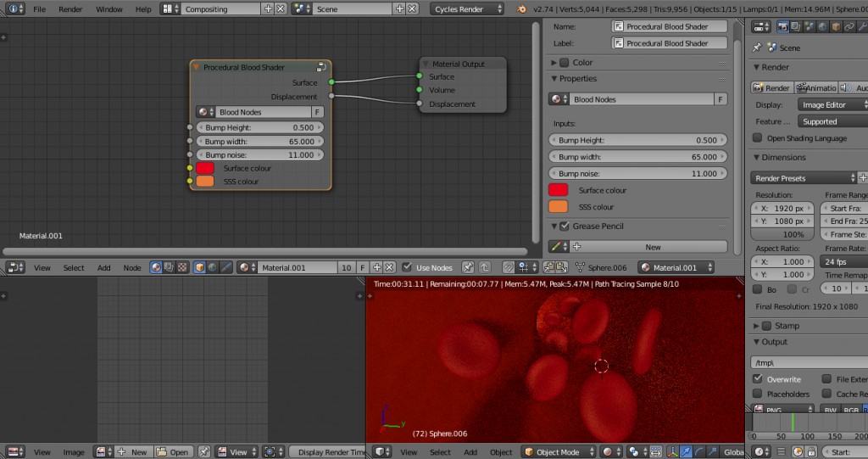
Task: Disable the Use Nodes checkbox
Action: (x=408, y=267)
